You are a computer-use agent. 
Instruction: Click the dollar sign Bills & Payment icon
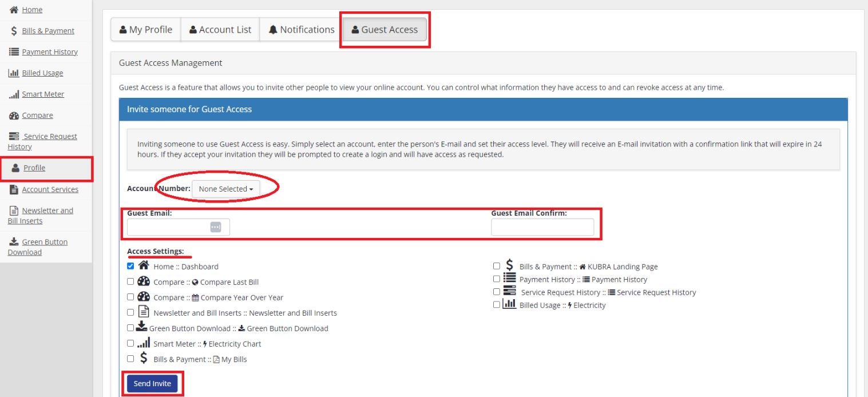[12, 31]
